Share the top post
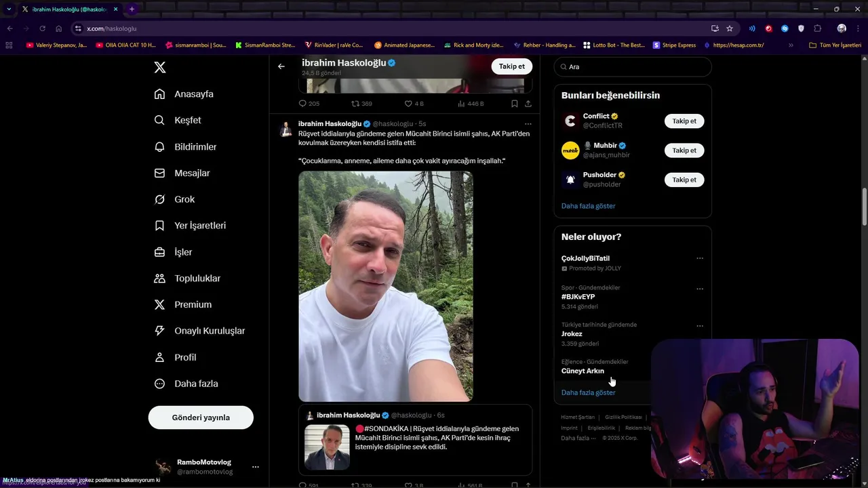The image size is (868, 488). (528, 104)
